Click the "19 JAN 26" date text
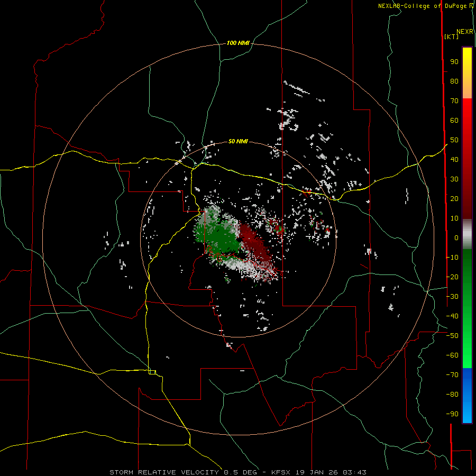The image size is (476, 476). point(316,472)
